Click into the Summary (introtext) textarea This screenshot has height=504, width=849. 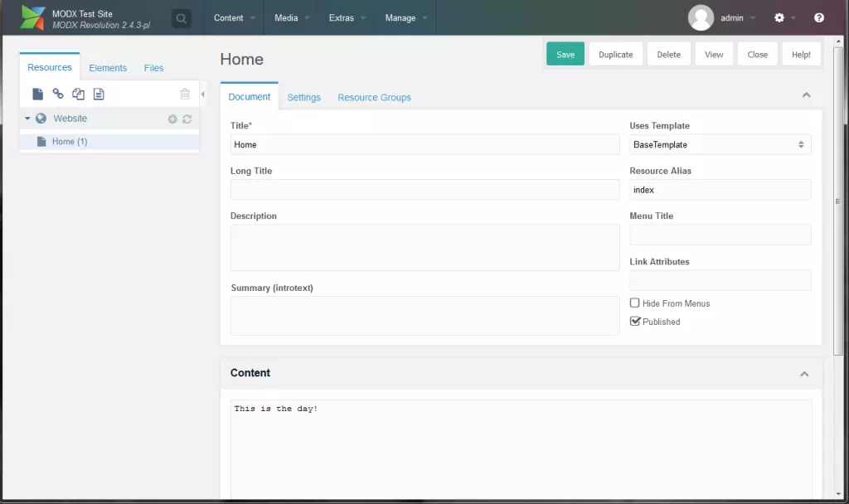425,316
